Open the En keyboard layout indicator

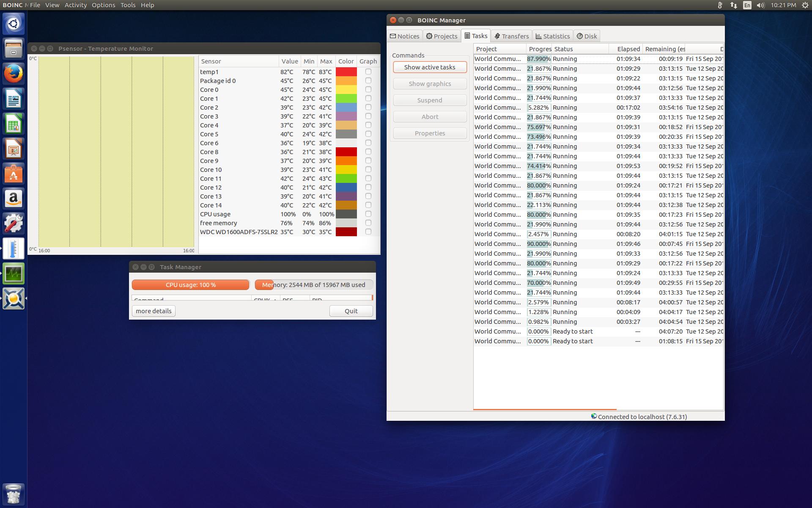pyautogui.click(x=747, y=5)
